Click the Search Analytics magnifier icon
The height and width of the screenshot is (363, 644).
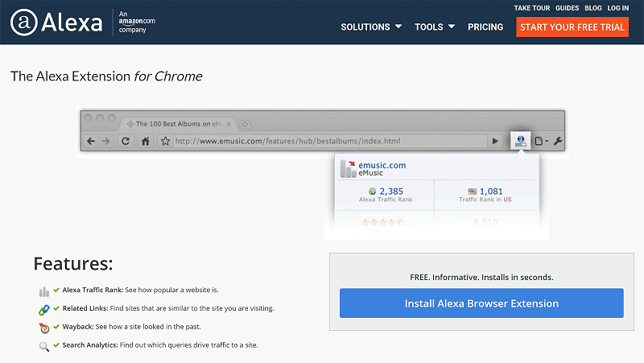click(44, 347)
